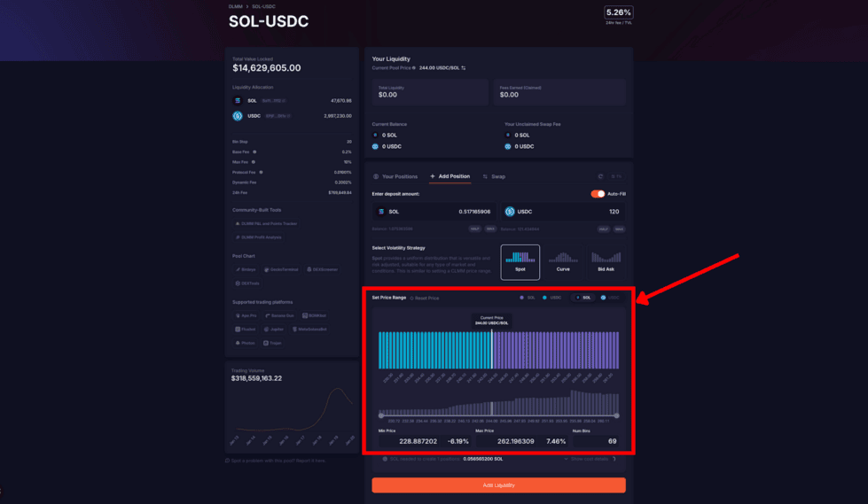The height and width of the screenshot is (504, 868).
Task: Open Fluxbot trading platform
Action: point(246,330)
